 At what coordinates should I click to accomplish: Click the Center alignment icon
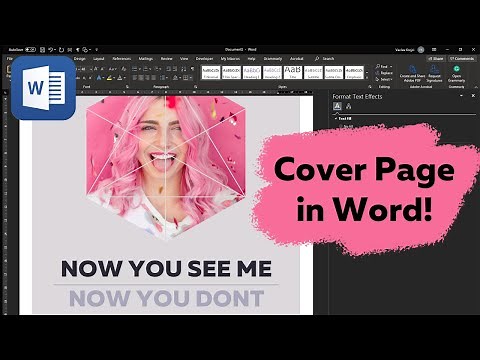coord(141,78)
